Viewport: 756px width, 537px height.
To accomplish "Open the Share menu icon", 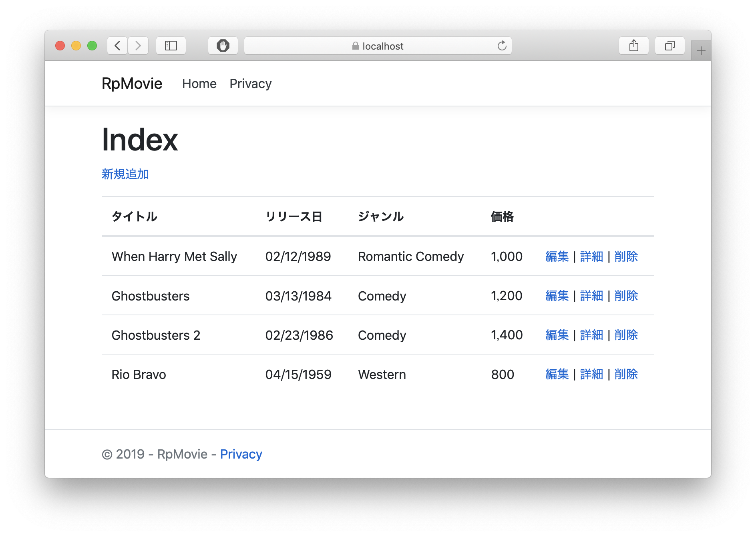I will 633,46.
